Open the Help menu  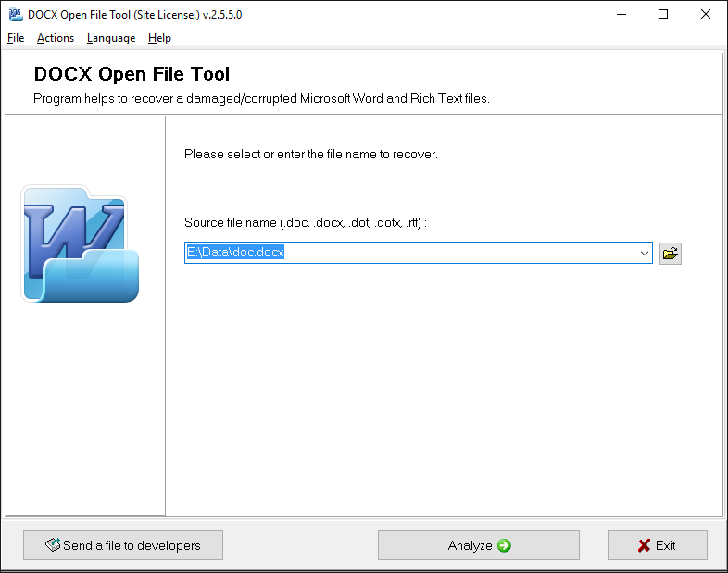pyautogui.click(x=159, y=38)
